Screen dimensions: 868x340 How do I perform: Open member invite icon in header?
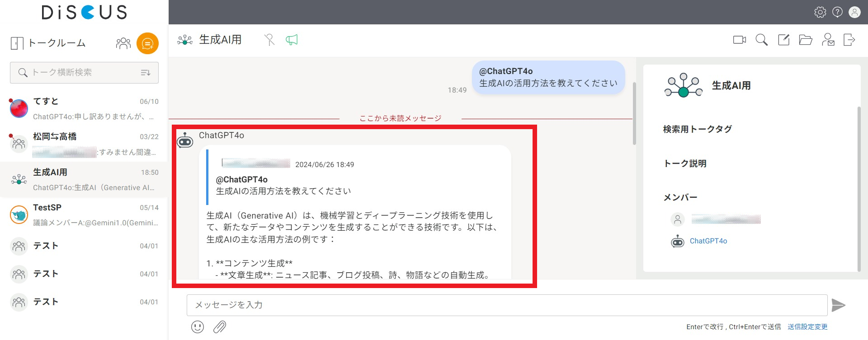pos(828,40)
